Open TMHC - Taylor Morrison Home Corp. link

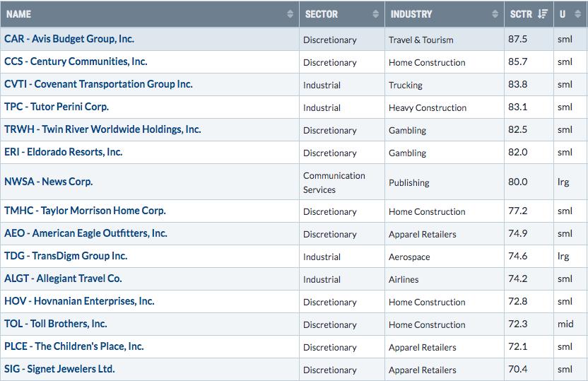pos(85,211)
